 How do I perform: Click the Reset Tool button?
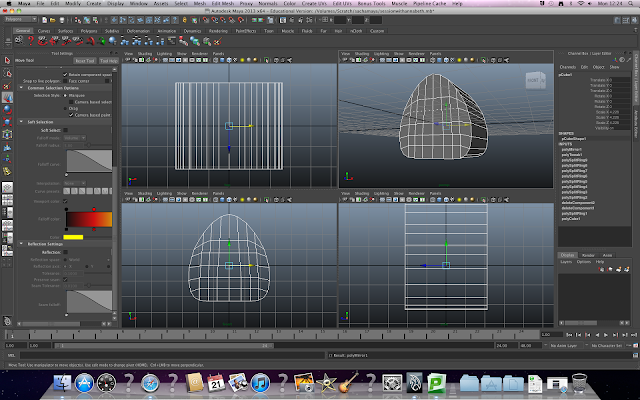point(85,61)
